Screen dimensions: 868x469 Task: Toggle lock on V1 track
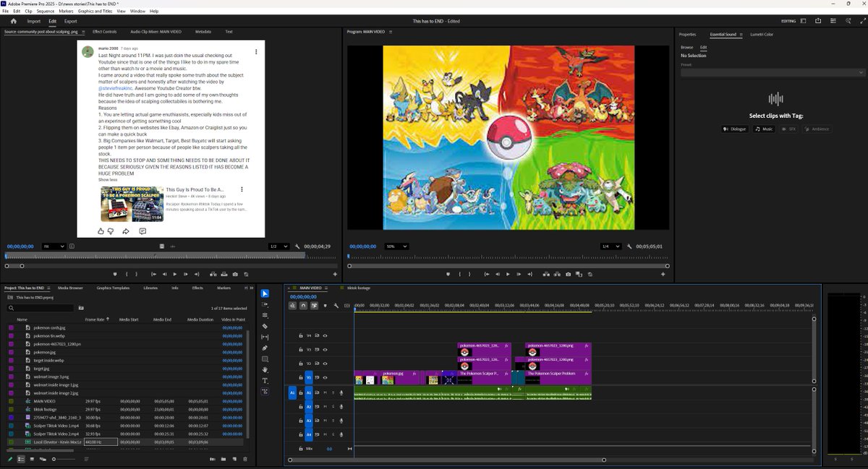tap(301, 377)
